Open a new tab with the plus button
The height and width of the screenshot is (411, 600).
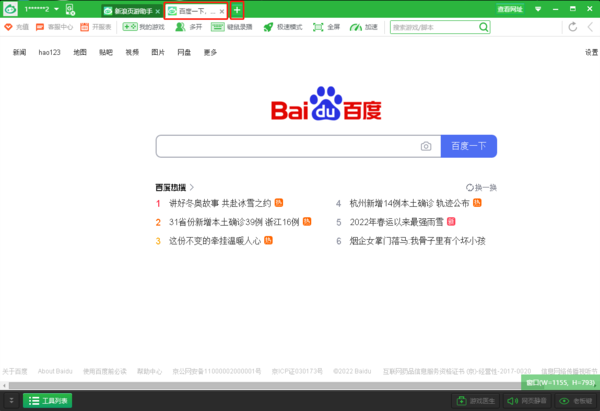pos(237,10)
